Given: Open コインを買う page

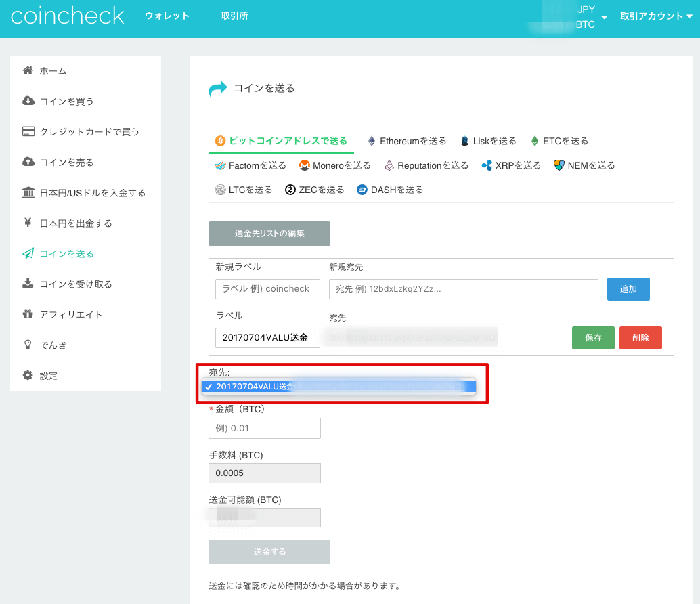Looking at the screenshot, I should click(x=67, y=102).
